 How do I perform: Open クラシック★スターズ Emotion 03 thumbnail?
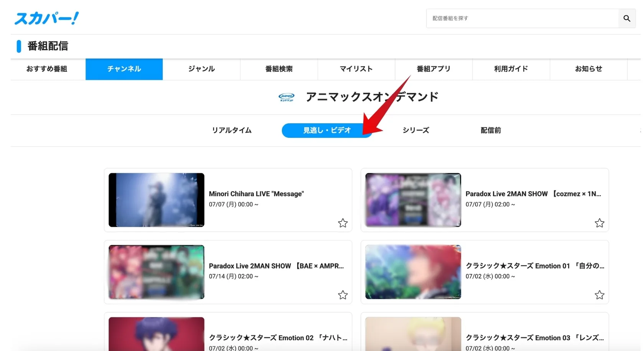click(413, 334)
